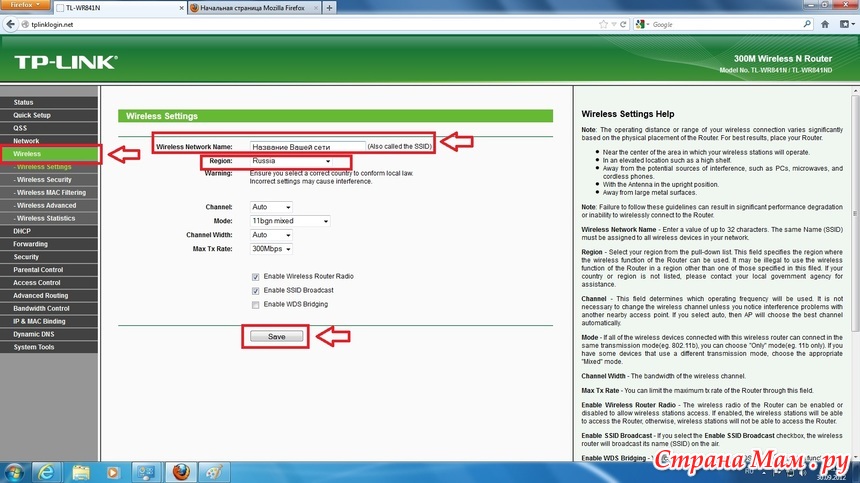860x483 pixels.
Task: Close the TL-WR841N tab
Action: pos(182,8)
